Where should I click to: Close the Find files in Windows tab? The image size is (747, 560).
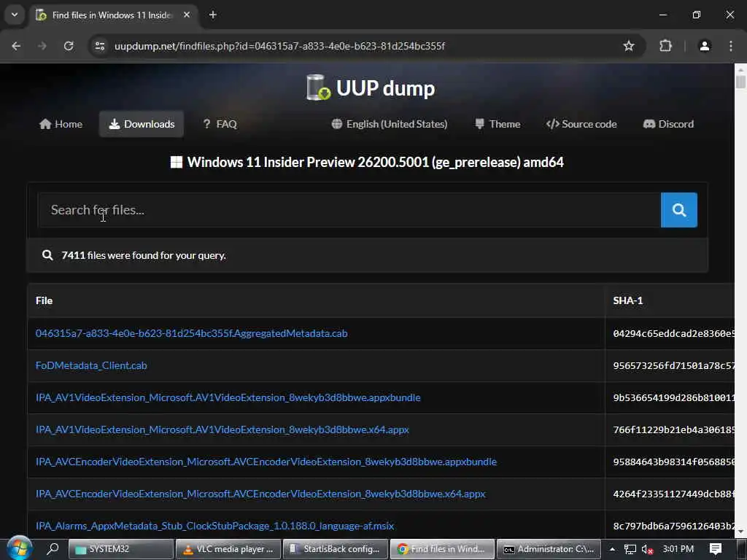tap(187, 15)
